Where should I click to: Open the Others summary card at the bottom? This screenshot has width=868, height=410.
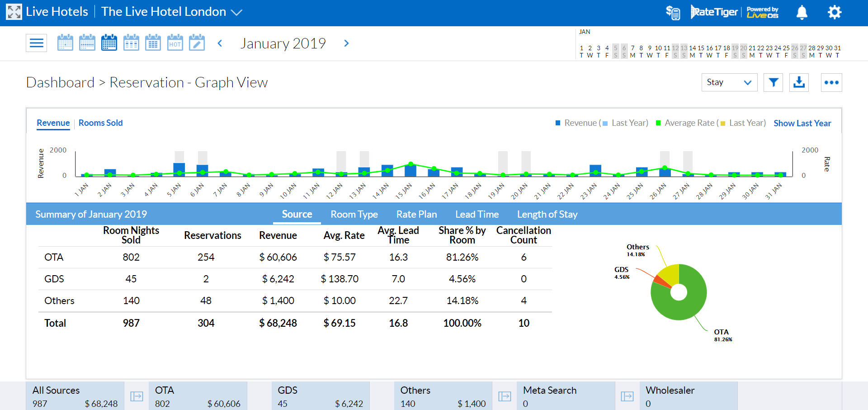(x=443, y=396)
